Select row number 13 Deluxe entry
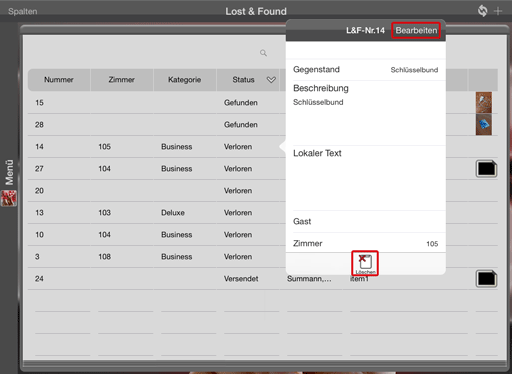The width and height of the screenshot is (512, 374). click(157, 213)
